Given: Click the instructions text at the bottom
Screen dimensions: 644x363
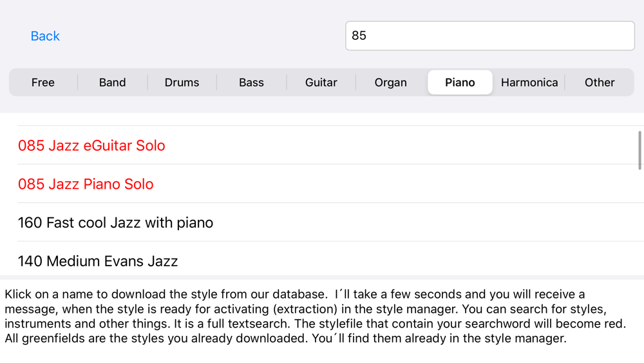Looking at the screenshot, I should (x=316, y=316).
